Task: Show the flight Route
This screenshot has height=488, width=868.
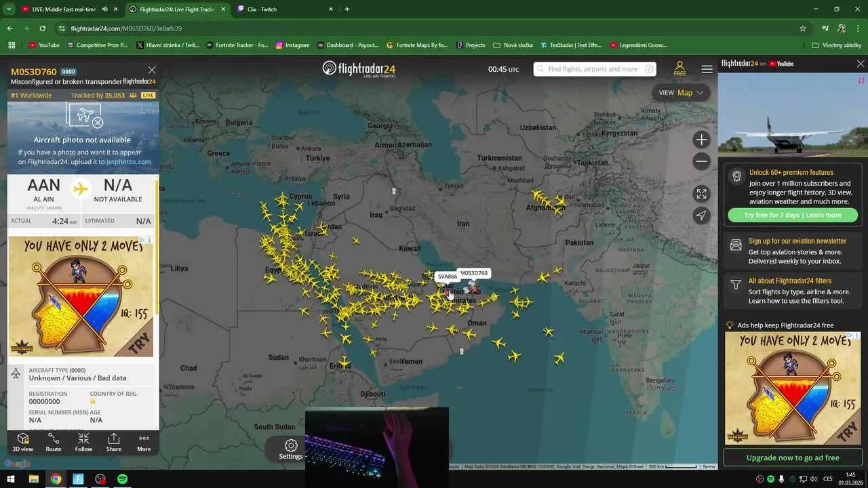Action: click(53, 443)
